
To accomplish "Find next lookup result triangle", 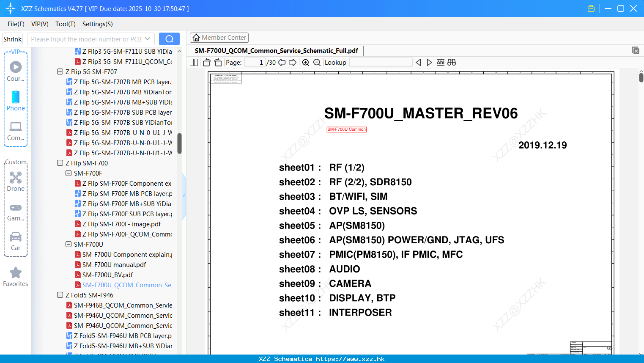I will [x=429, y=62].
